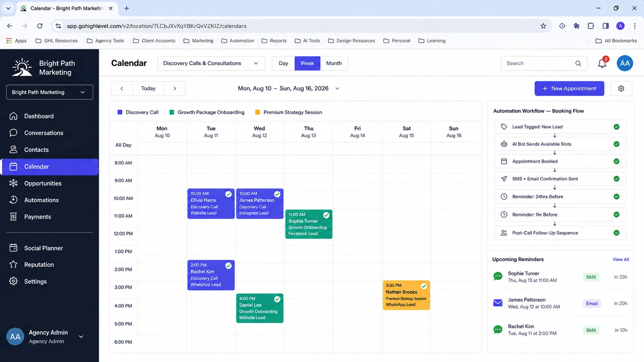Image resolution: width=644 pixels, height=362 pixels.
Task: Click the Reputation star icon
Action: pyautogui.click(x=13, y=265)
